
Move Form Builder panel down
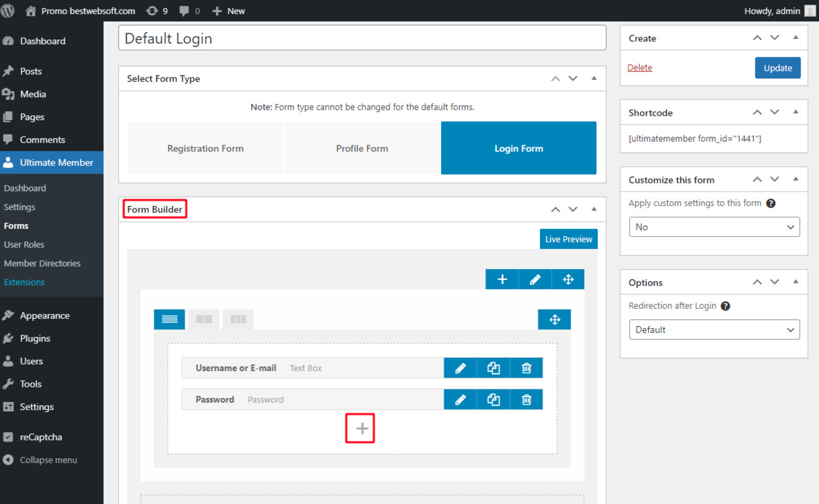pos(573,209)
